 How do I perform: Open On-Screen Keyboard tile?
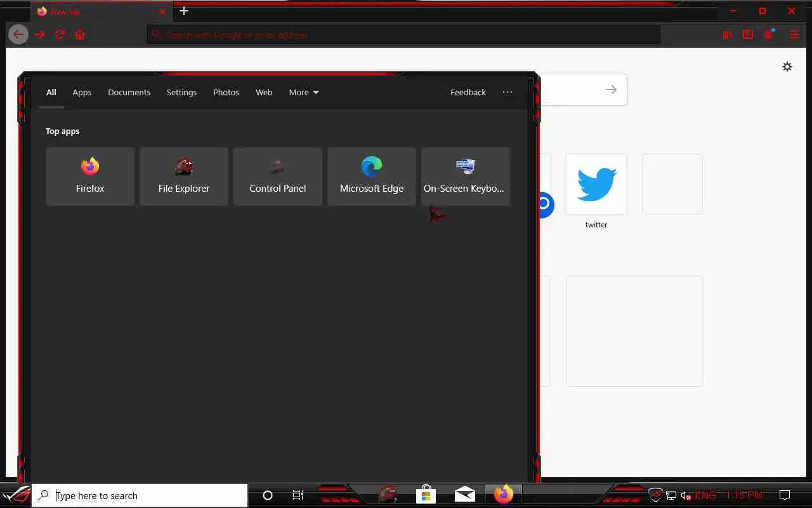466,177
